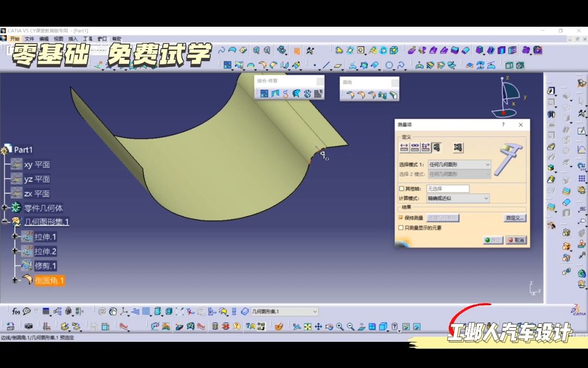Image resolution: width=588 pixels, height=368 pixels.
Task: Open the 插入 menu
Action: pos(73,39)
